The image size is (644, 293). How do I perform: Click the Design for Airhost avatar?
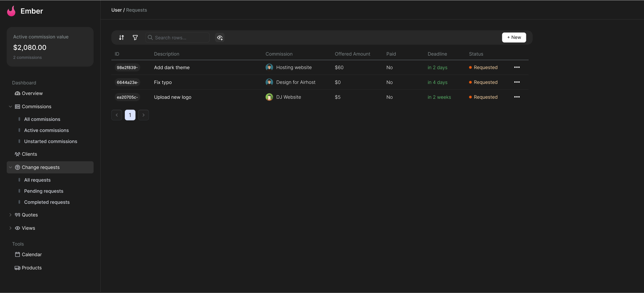(269, 82)
